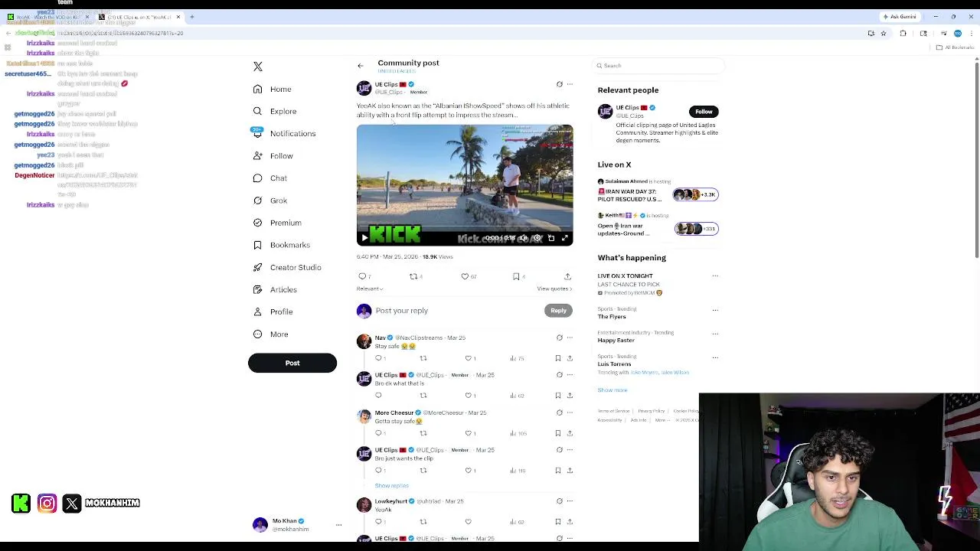Open menu on Lowkeyhurt's reply
The height and width of the screenshot is (551, 980).
point(570,501)
